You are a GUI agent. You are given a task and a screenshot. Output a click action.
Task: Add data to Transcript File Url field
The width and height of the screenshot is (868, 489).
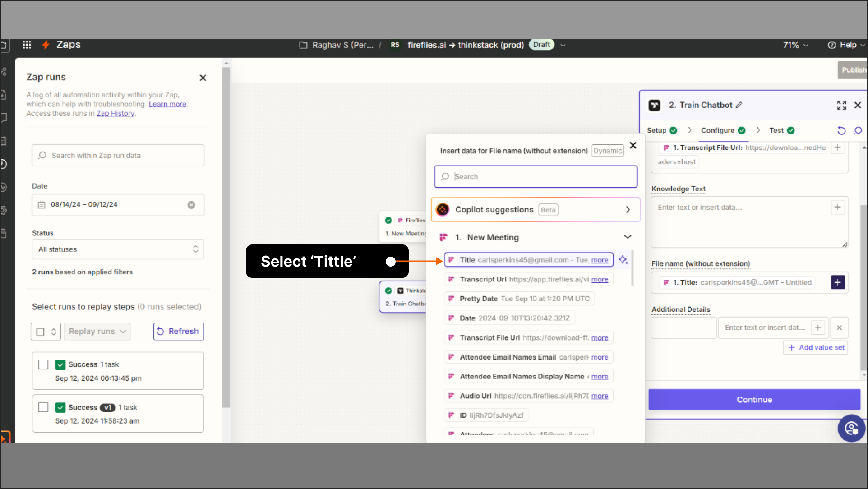click(x=837, y=148)
